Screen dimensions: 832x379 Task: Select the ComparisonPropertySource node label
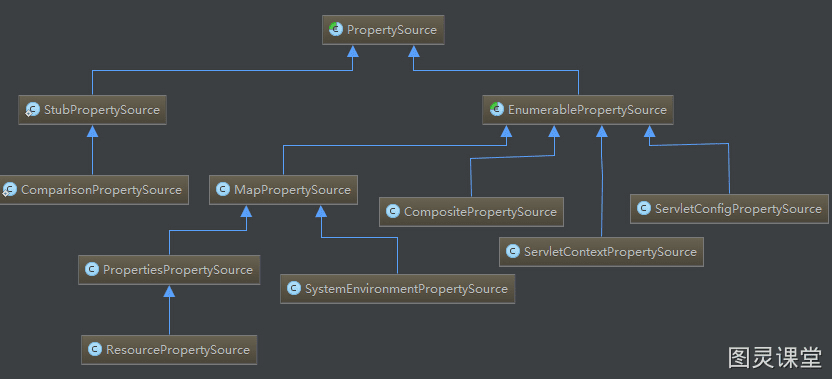(101, 190)
